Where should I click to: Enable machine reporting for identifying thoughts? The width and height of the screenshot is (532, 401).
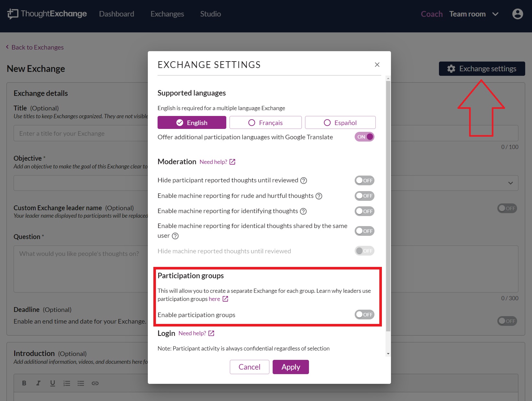[x=364, y=211]
